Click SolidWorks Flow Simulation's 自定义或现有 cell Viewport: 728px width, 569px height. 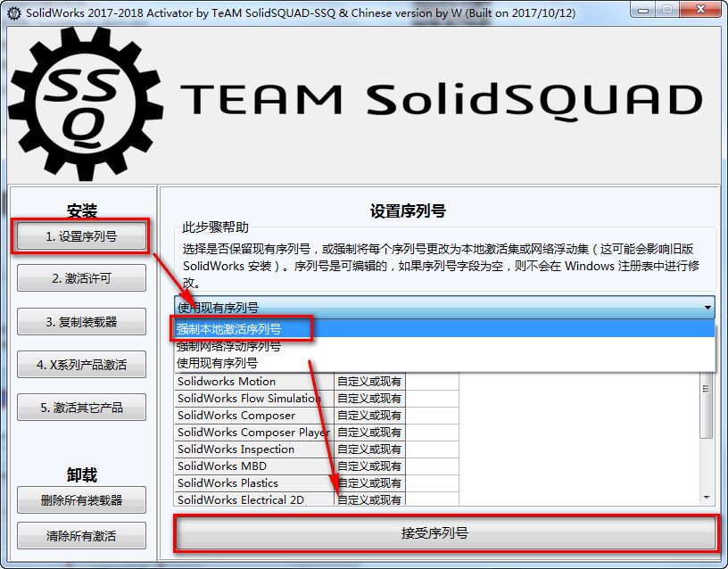pyautogui.click(x=369, y=398)
